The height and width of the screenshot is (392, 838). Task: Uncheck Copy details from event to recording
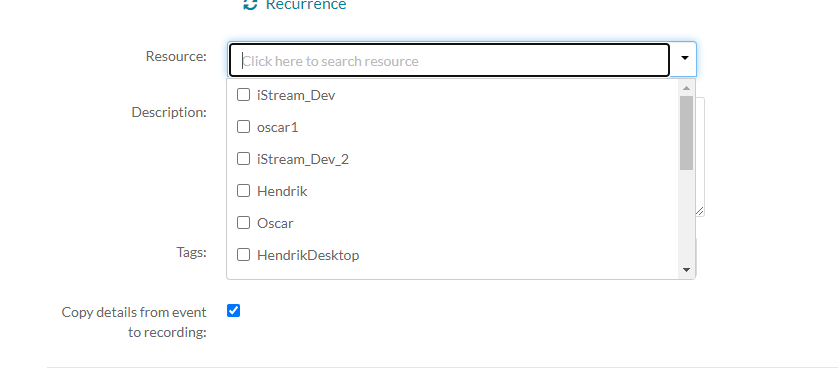click(234, 311)
